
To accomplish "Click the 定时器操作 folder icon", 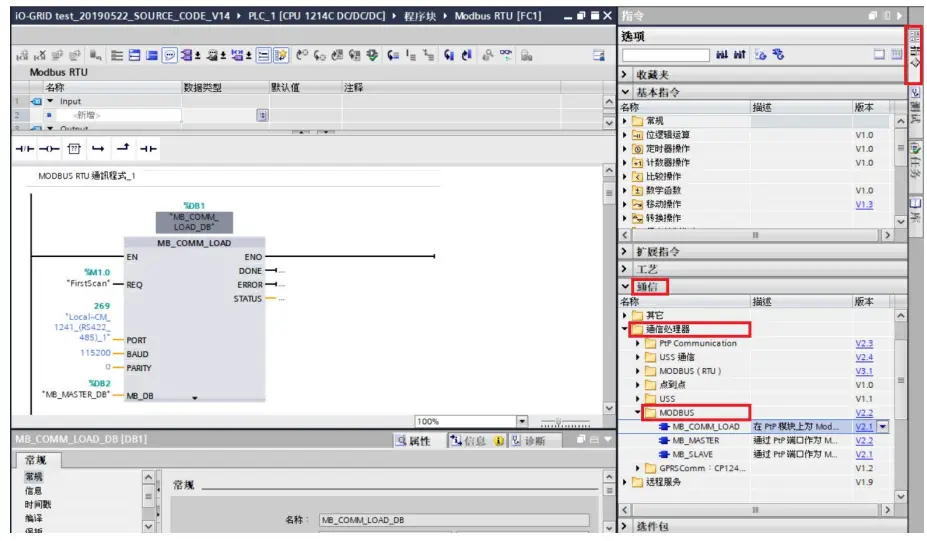I will point(637,149).
